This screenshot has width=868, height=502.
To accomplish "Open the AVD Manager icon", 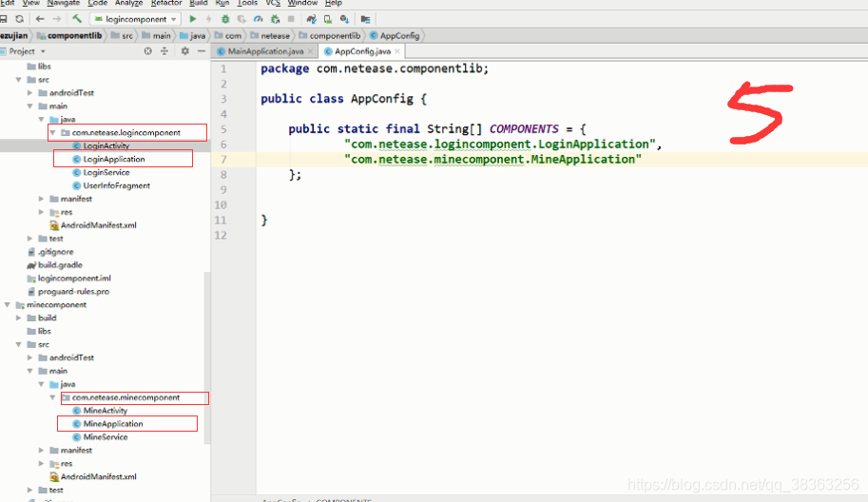I will [x=328, y=19].
